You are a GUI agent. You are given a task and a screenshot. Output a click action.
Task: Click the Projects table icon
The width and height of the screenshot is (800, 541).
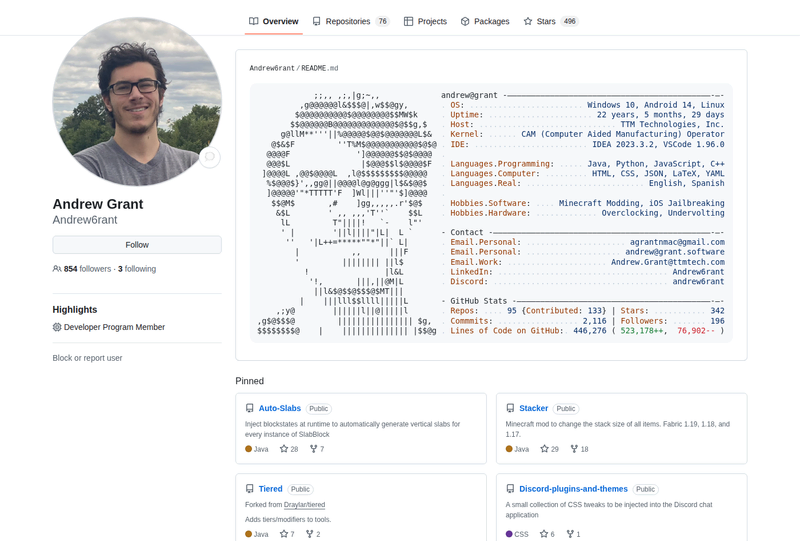tap(408, 21)
